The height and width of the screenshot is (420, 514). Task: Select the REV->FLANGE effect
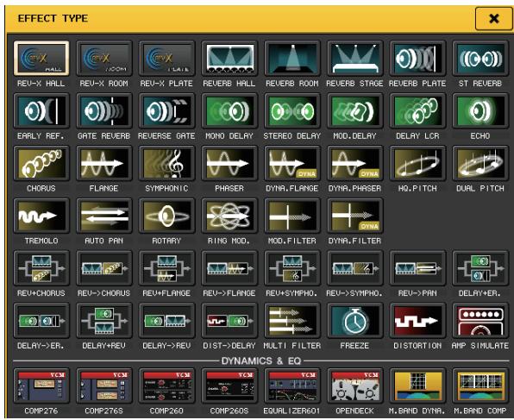pyautogui.click(x=229, y=268)
